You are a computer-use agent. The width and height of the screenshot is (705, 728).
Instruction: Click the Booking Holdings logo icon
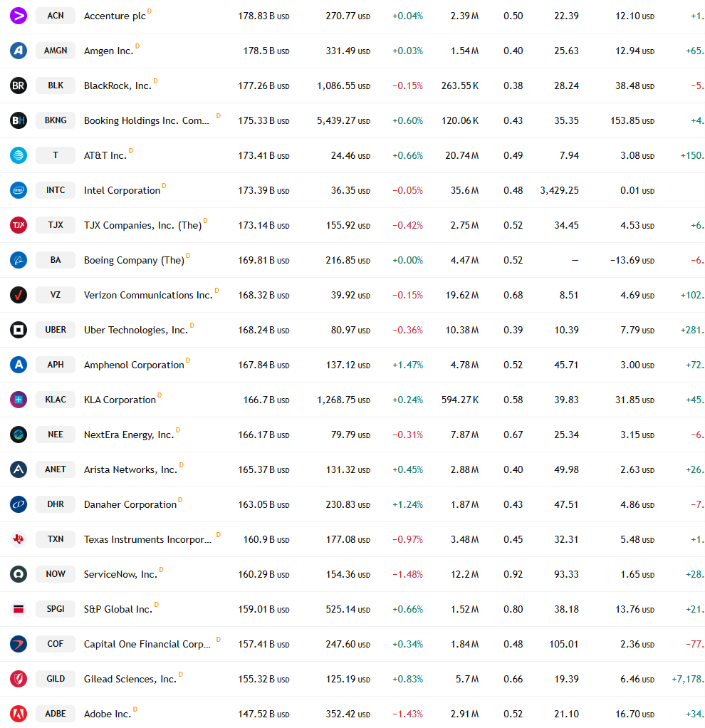[x=19, y=120]
